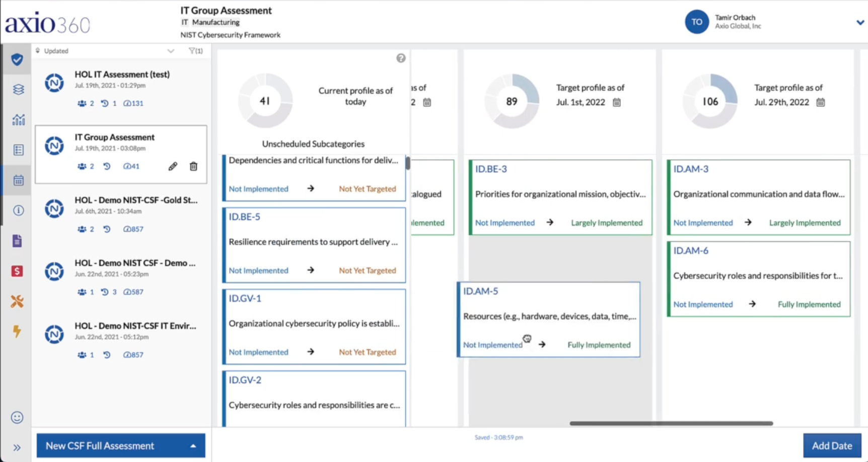Click the lightning bolt sidebar icon
This screenshot has height=462, width=868.
pyautogui.click(x=17, y=332)
